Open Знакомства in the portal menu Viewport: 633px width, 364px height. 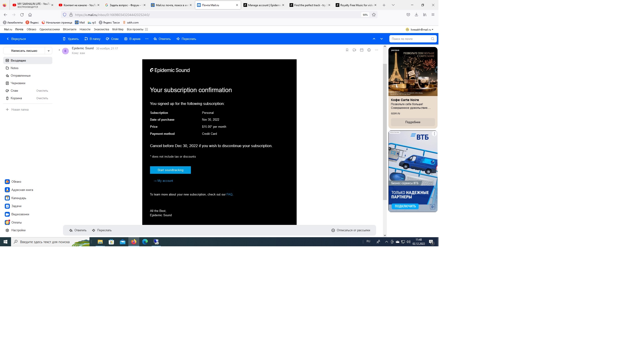101,29
